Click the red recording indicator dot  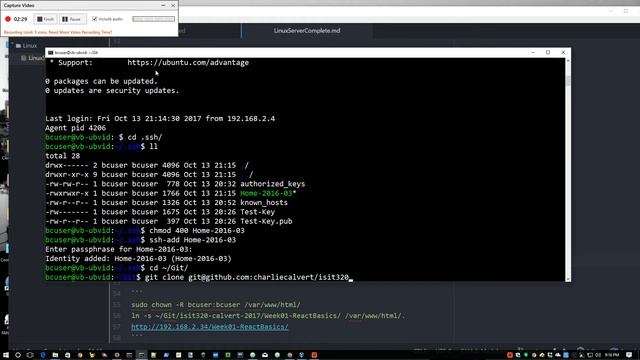(8, 19)
